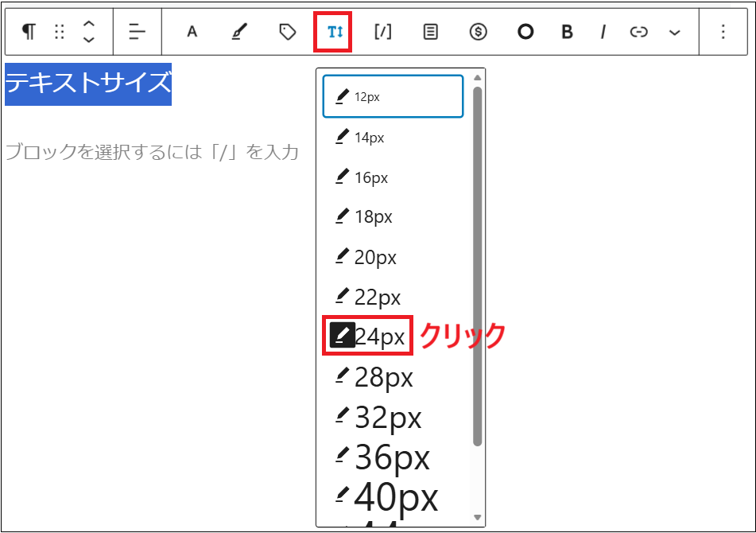Click the paragraph block icon

[x=28, y=32]
